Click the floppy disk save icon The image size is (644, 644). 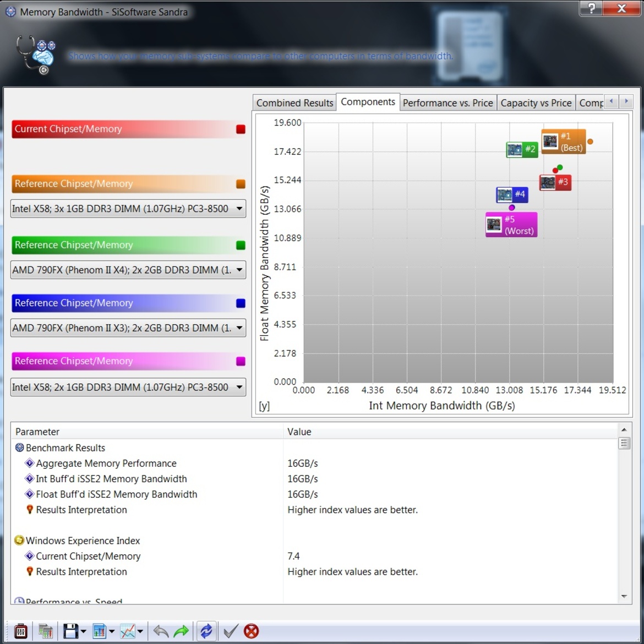coord(70,631)
